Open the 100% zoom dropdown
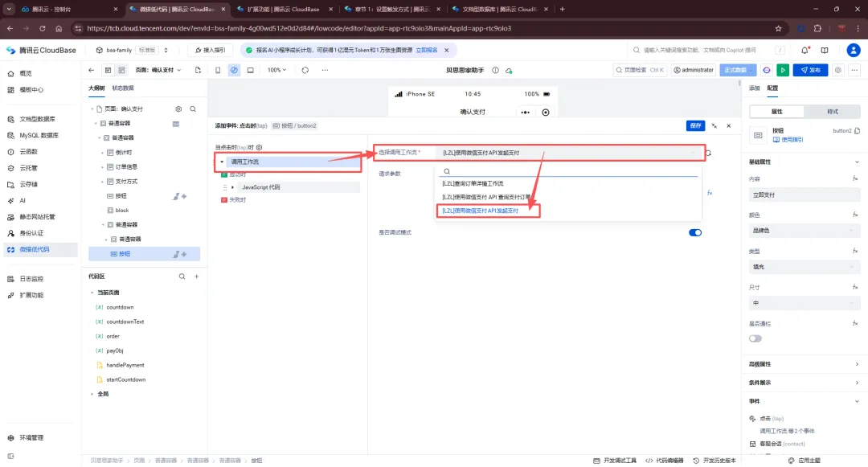Screen dimensions: 868x467 (276, 70)
